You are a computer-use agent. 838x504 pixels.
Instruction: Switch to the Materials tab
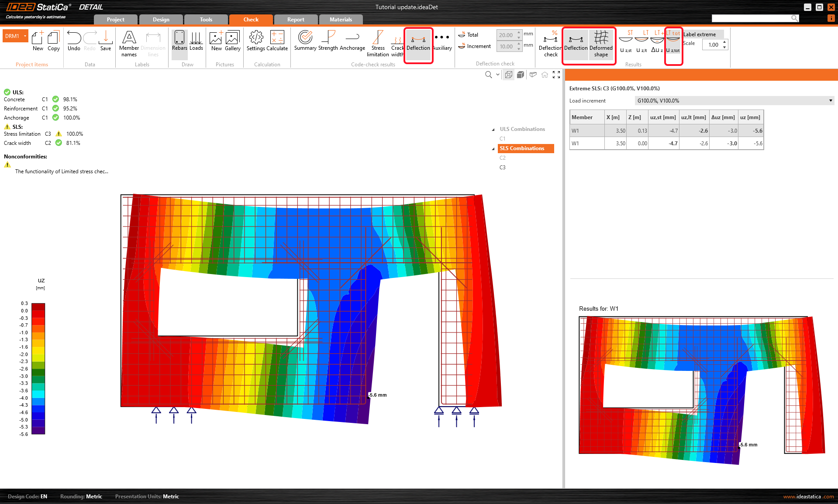341,20
